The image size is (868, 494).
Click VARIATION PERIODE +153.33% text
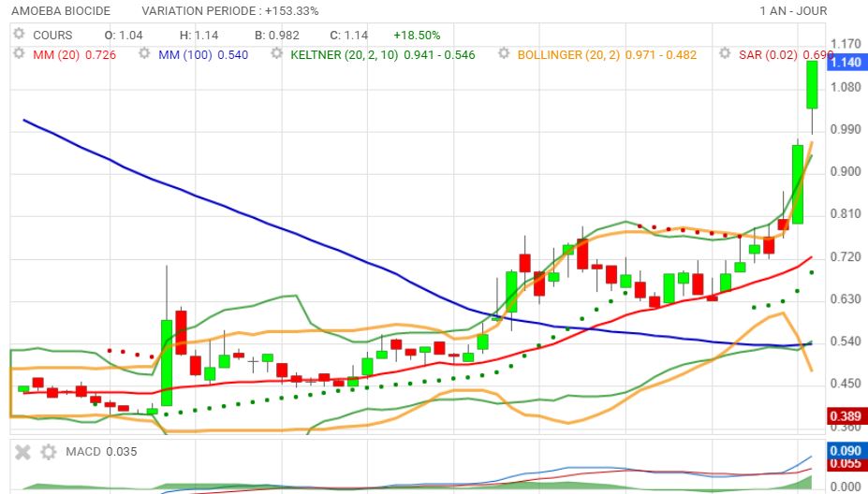230,11
